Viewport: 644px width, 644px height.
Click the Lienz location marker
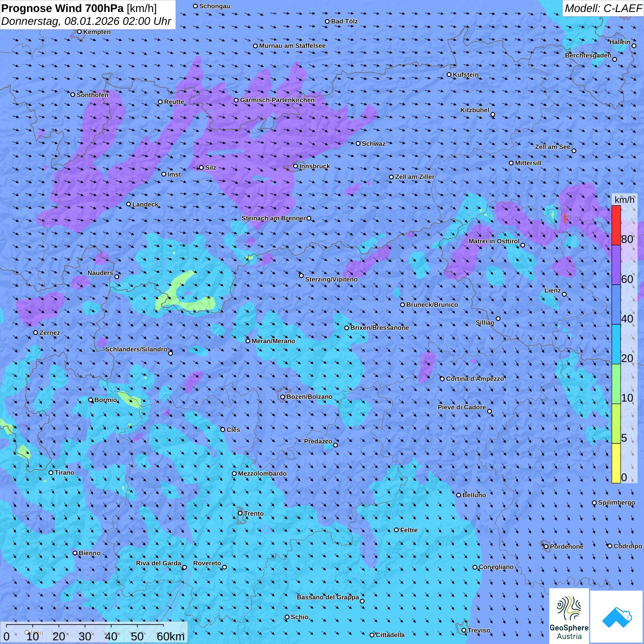tap(564, 294)
